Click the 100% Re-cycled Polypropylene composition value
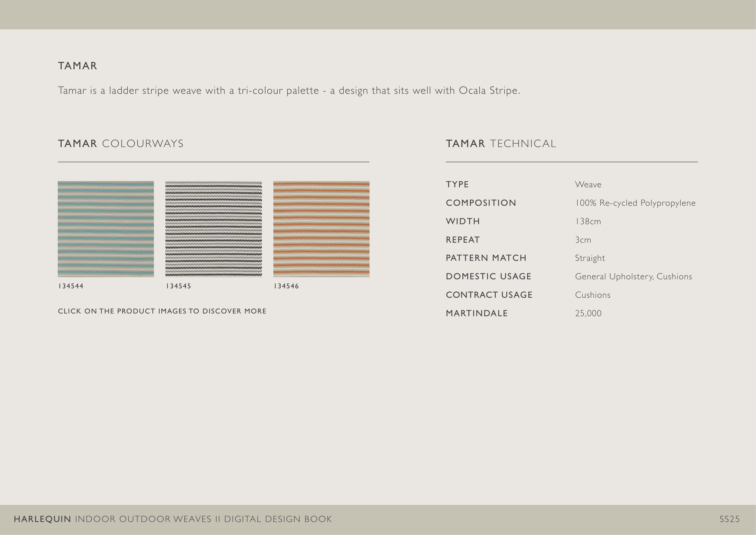 coord(635,203)
